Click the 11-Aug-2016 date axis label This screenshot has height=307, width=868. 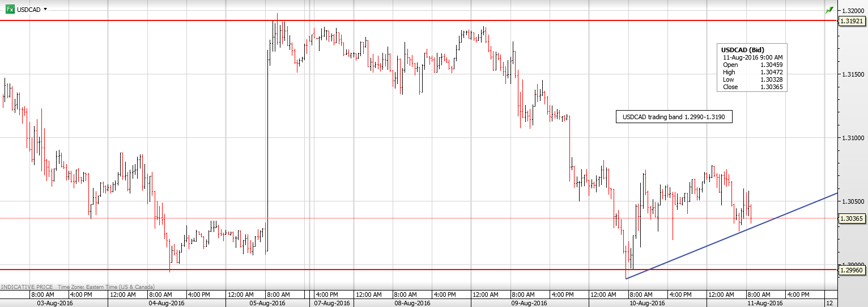coord(765,303)
